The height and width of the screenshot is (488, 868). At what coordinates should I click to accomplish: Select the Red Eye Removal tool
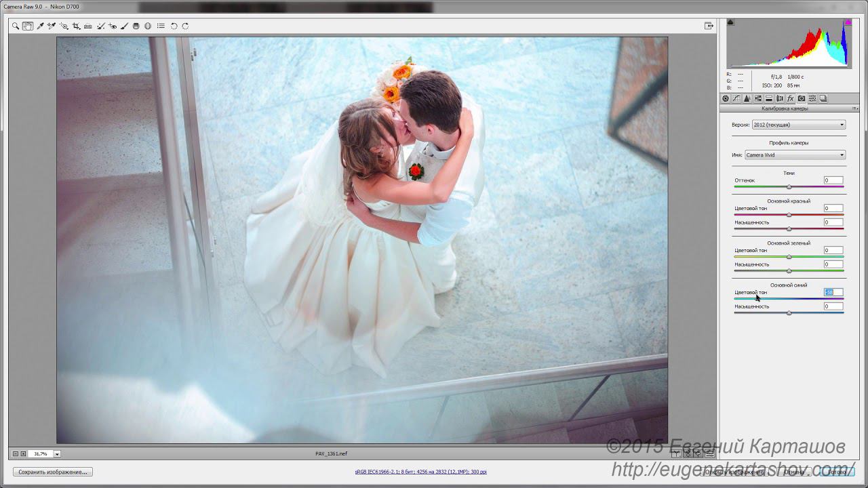(x=113, y=26)
